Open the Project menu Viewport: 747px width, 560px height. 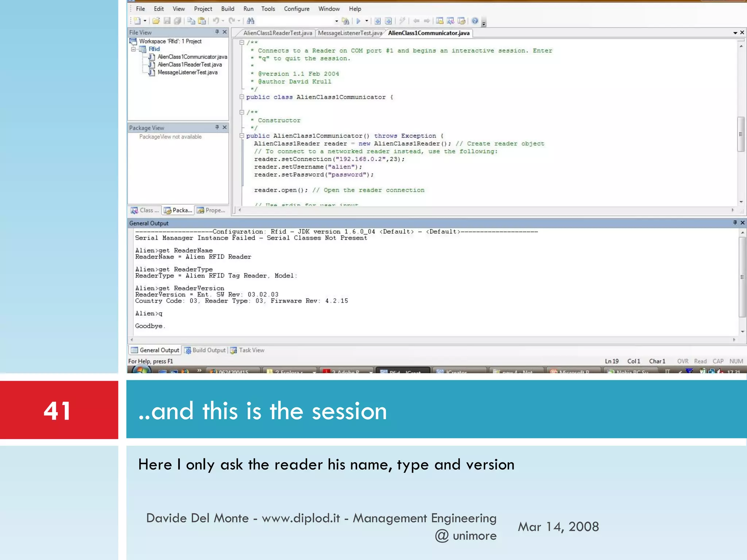[203, 9]
